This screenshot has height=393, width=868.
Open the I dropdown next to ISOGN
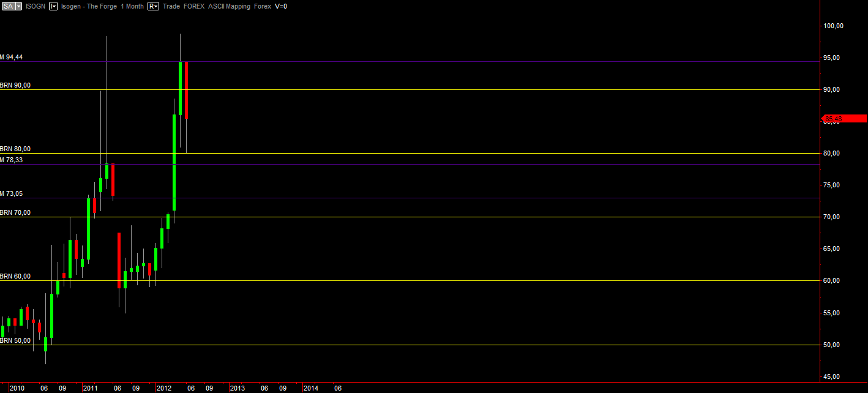tap(53, 6)
